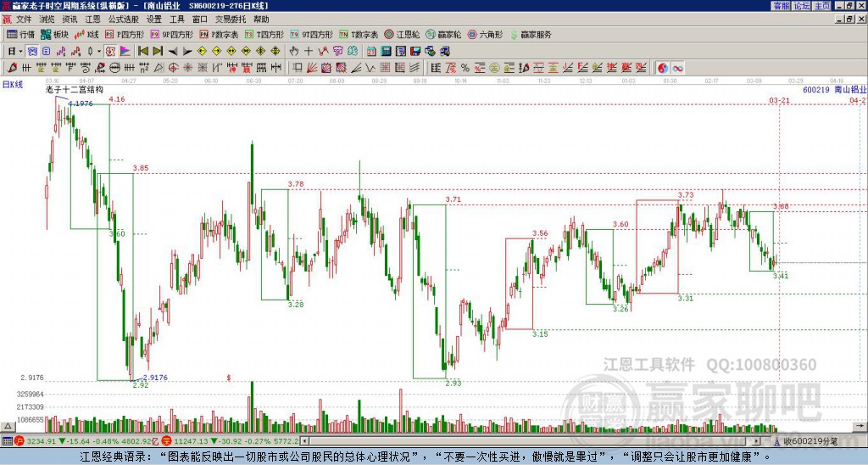Click the gold coin 金 circle icon
The height and width of the screenshot is (465, 868).
coord(494,68)
